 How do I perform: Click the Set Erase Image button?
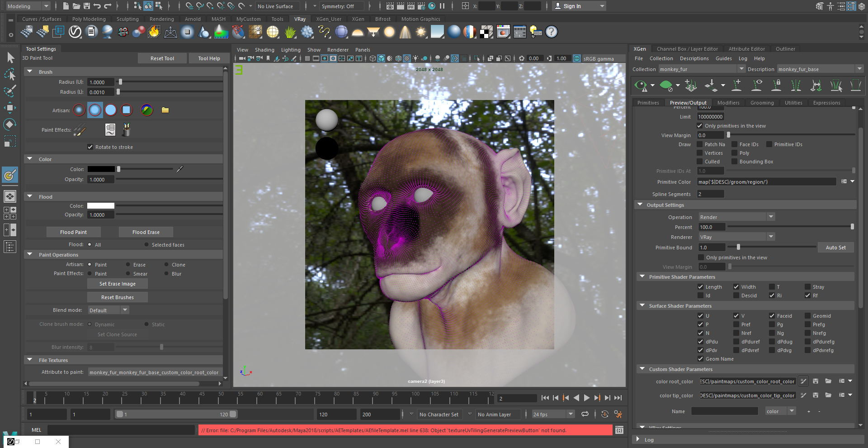[117, 284]
